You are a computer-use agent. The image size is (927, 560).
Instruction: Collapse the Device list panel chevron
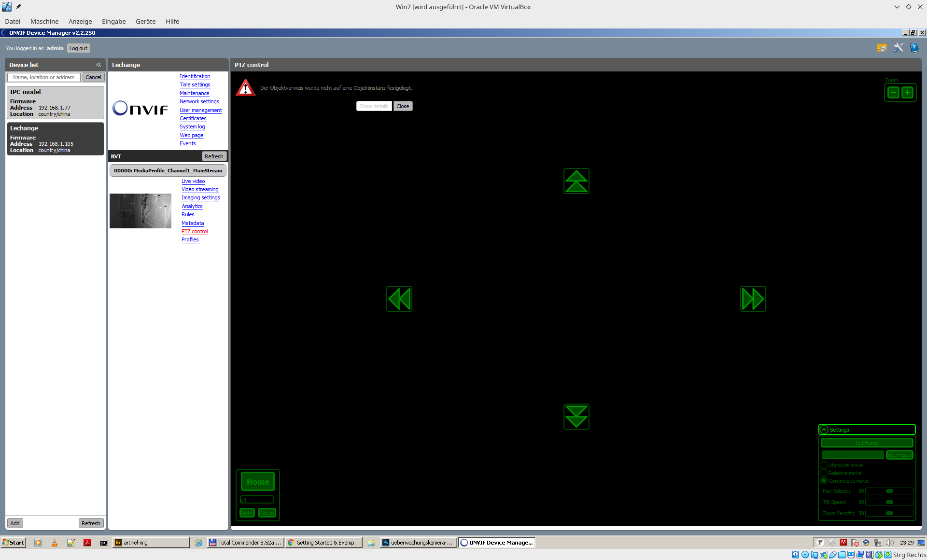coord(98,65)
